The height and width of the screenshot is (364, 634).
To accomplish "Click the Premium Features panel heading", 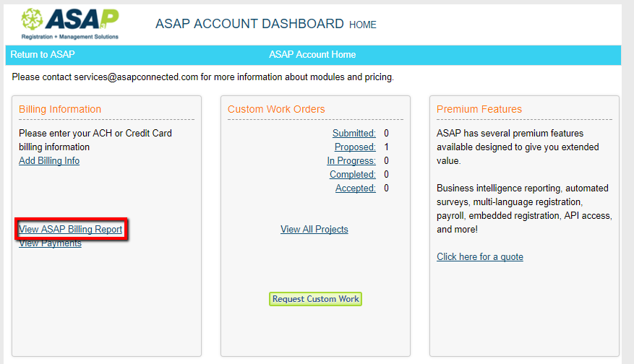I will coord(479,110).
